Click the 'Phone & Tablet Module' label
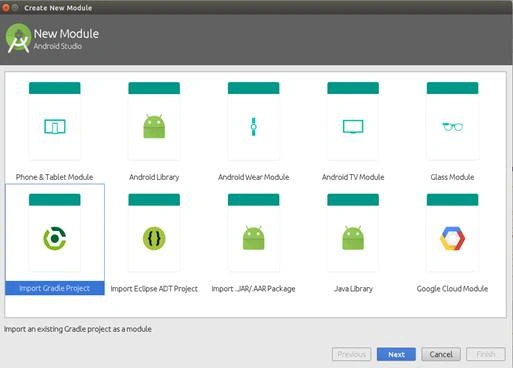The height and width of the screenshot is (368, 513). (54, 177)
